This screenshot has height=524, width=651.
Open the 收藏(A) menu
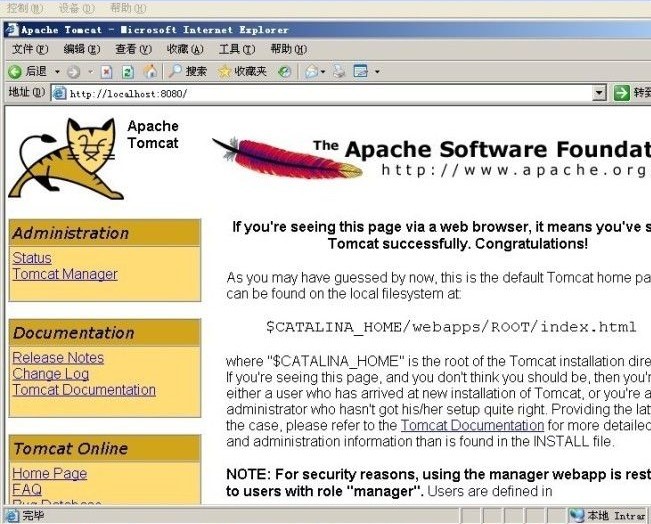point(185,49)
